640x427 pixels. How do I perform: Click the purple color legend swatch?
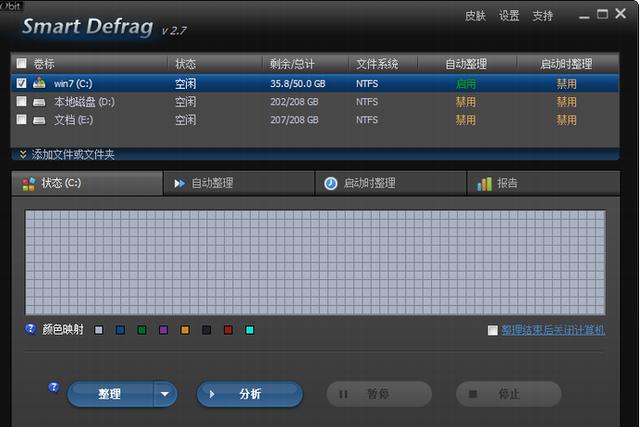tap(164, 330)
